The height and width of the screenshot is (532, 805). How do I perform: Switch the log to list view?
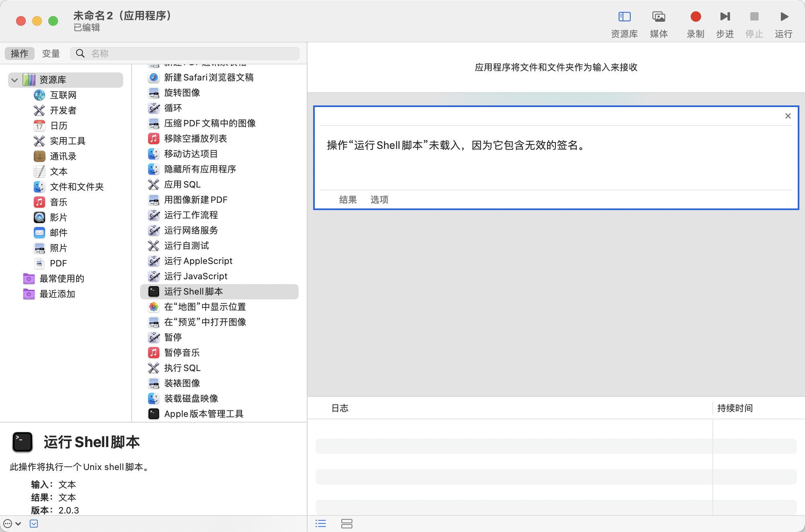click(x=321, y=524)
